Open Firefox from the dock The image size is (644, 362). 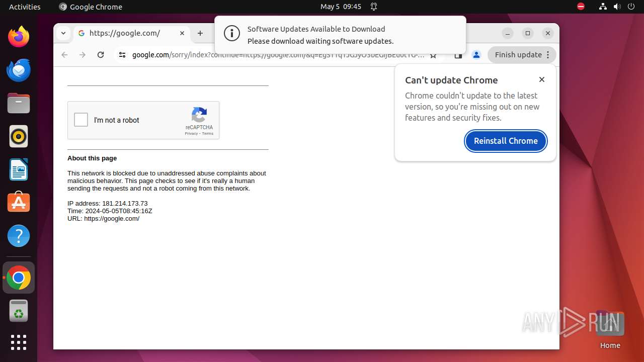(x=19, y=37)
